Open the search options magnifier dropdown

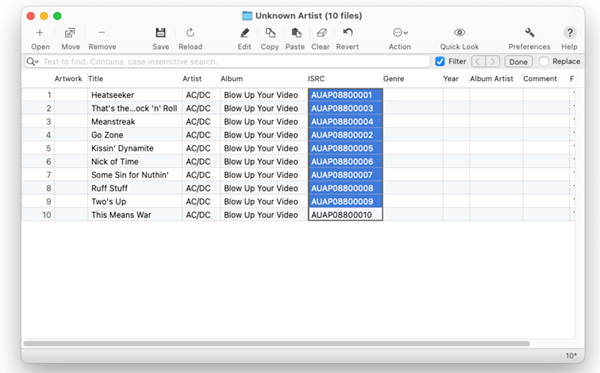click(33, 62)
